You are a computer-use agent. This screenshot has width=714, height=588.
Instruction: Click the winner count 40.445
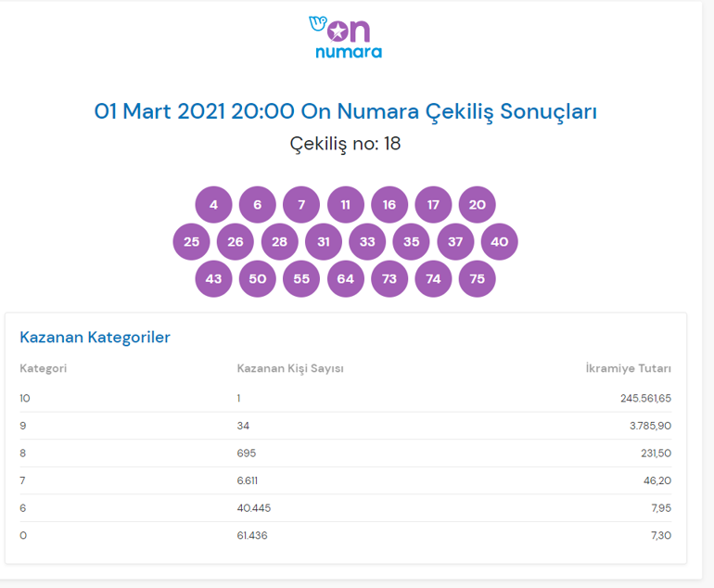254,507
